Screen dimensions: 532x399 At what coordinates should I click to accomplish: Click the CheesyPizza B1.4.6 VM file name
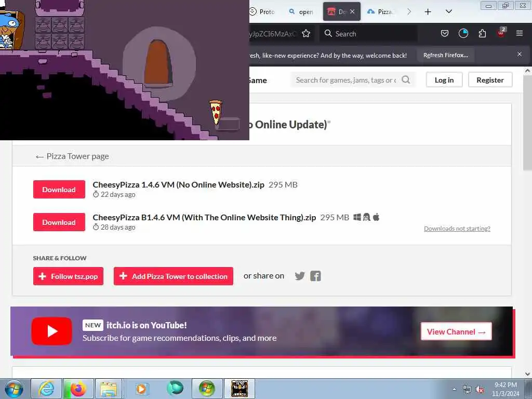pos(204,218)
